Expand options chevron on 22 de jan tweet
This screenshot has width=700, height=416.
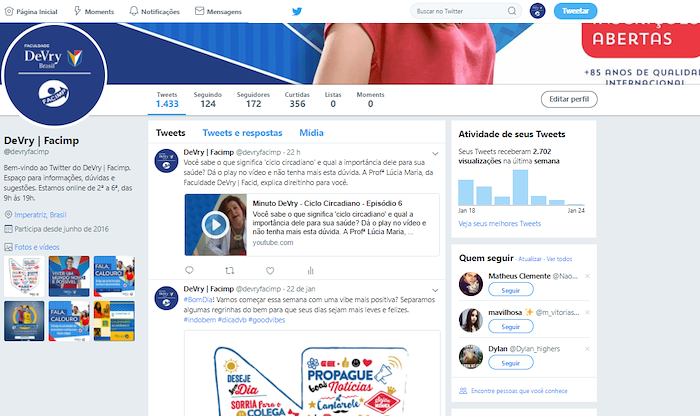point(435,290)
